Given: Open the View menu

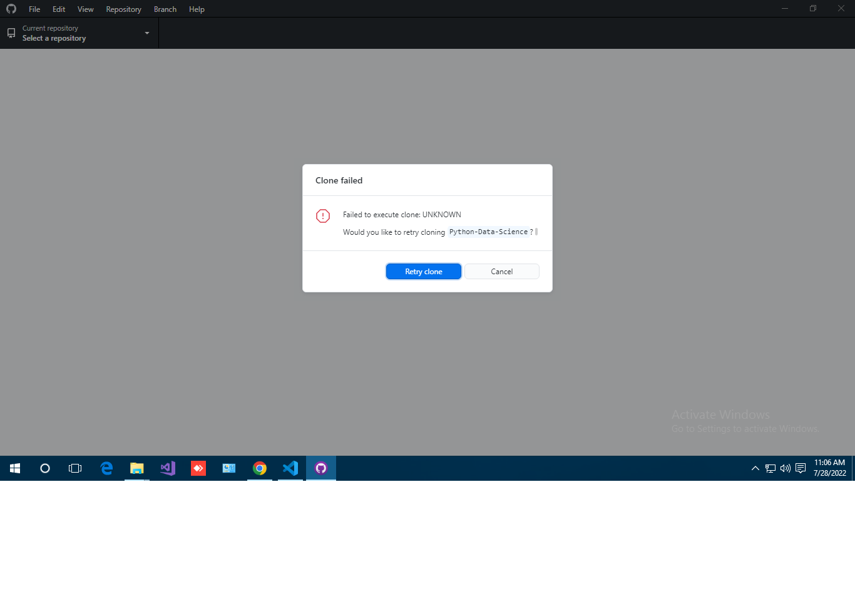Looking at the screenshot, I should point(85,9).
